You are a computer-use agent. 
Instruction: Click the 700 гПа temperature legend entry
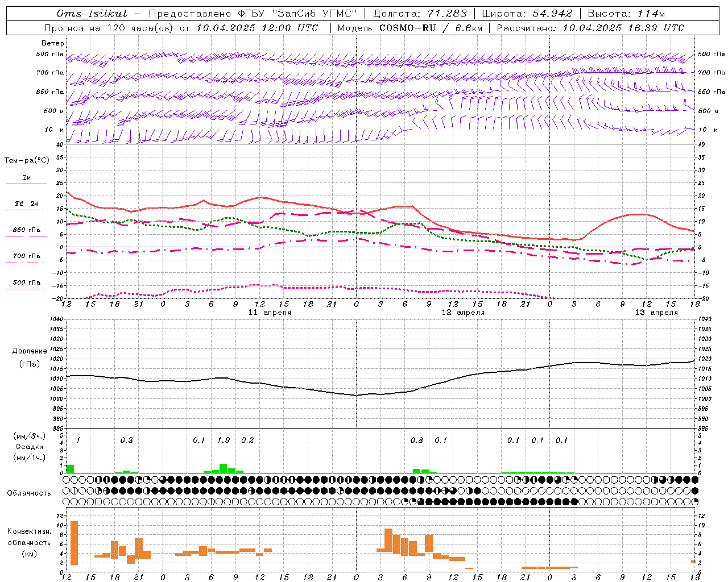pos(27,256)
